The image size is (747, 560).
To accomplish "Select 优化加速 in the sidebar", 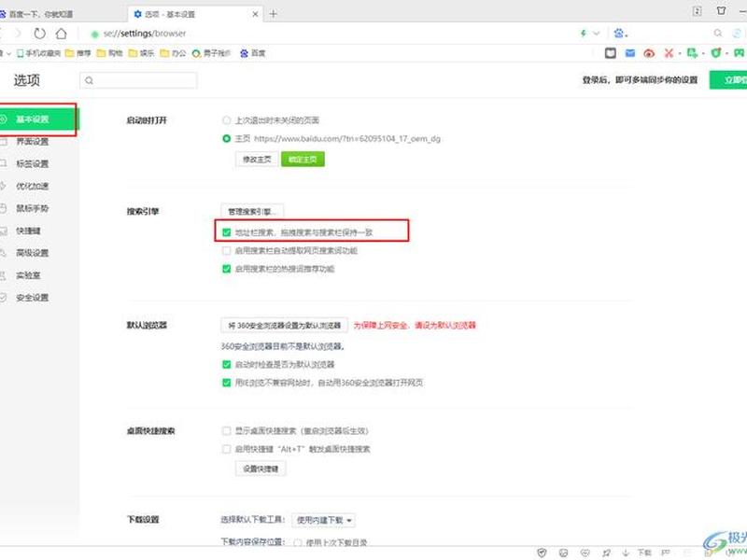I will [x=33, y=186].
